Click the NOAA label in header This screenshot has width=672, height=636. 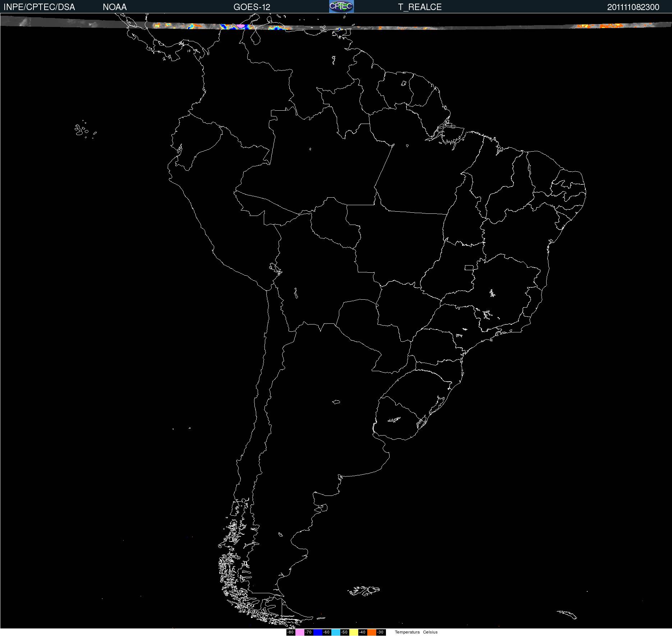tap(115, 7)
